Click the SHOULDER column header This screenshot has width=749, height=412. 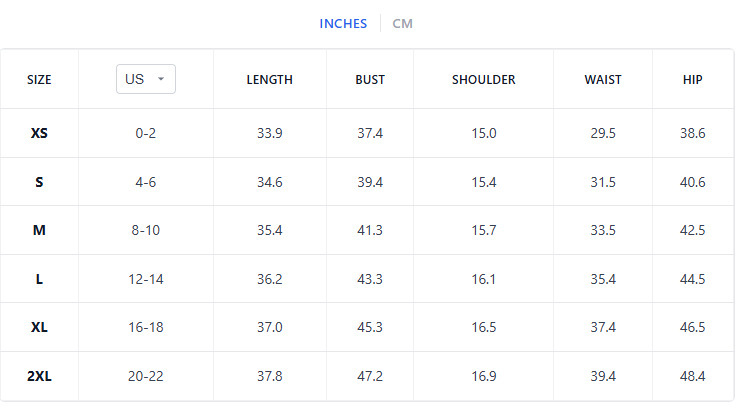(x=484, y=80)
